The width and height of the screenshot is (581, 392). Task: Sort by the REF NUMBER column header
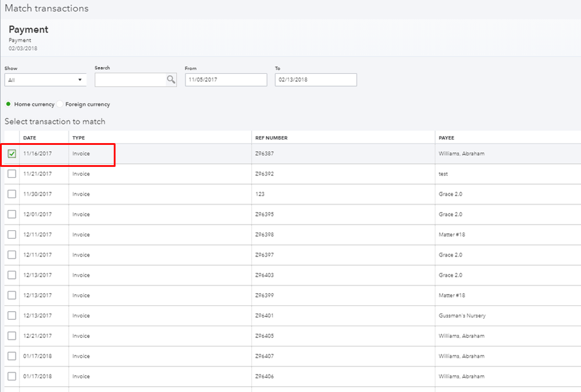(x=271, y=138)
